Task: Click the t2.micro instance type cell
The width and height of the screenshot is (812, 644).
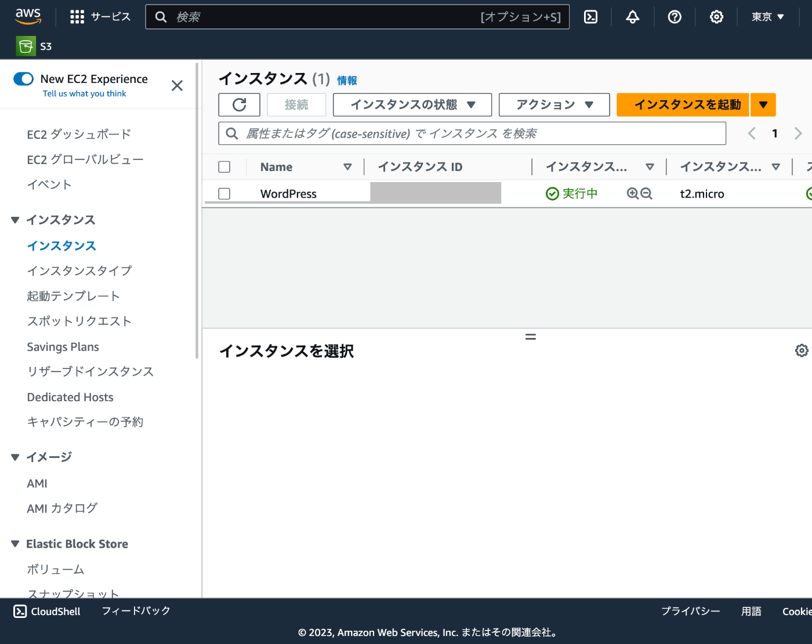Action: [x=702, y=194]
